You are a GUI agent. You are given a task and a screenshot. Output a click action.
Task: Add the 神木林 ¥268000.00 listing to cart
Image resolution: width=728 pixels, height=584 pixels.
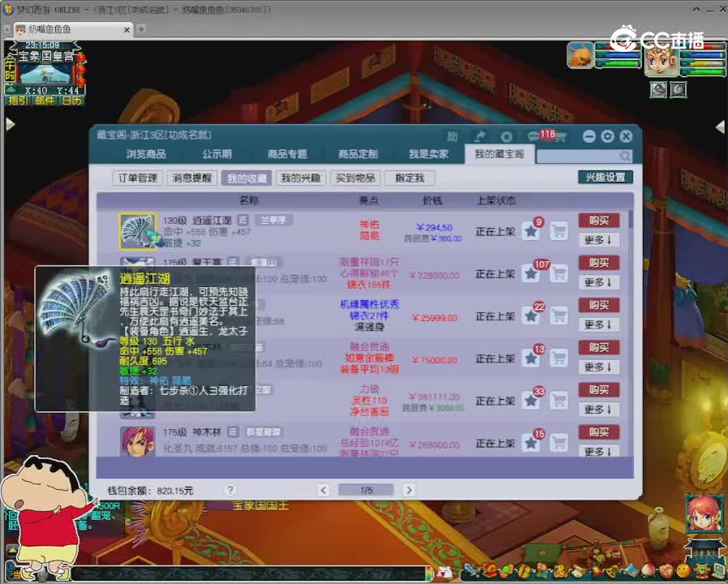point(559,443)
